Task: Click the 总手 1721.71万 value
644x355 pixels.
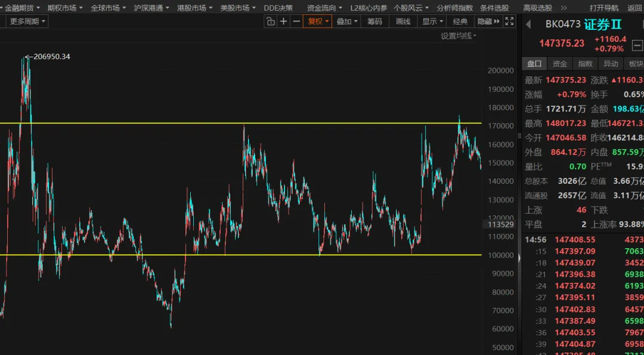Action: [566, 109]
